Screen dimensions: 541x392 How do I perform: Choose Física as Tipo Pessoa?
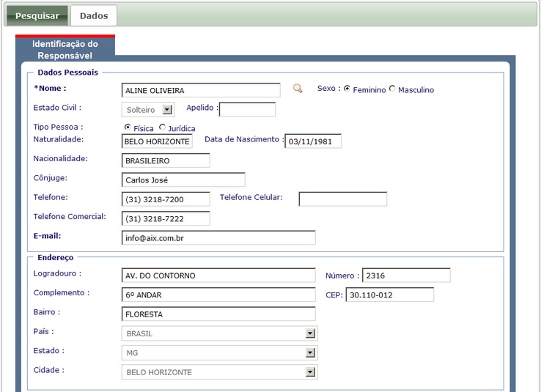coord(128,127)
